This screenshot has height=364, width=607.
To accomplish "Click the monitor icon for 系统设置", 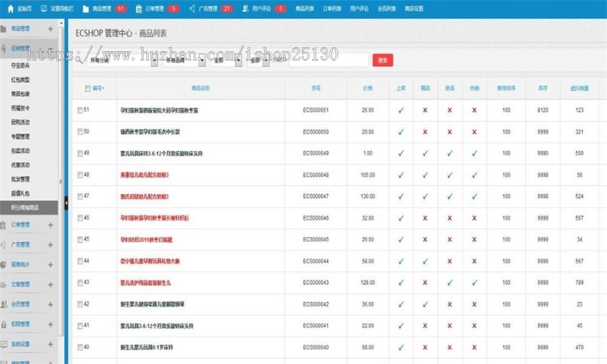I will (x=3, y=344).
